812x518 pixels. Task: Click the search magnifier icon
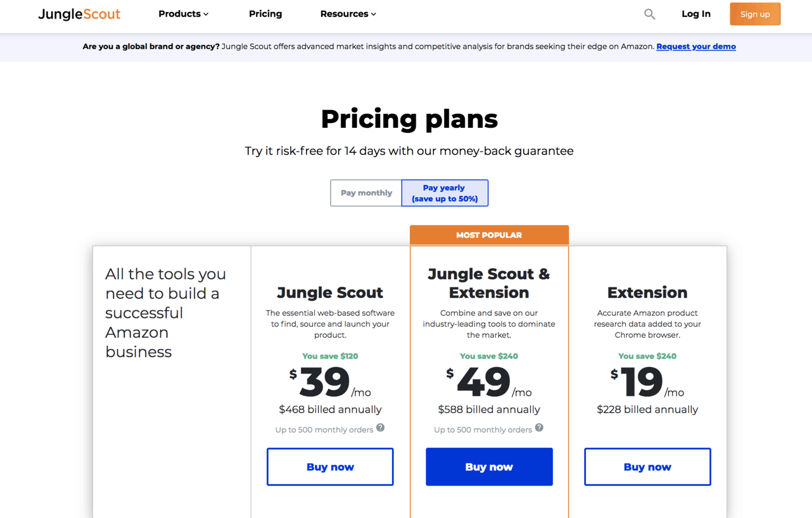coord(649,14)
